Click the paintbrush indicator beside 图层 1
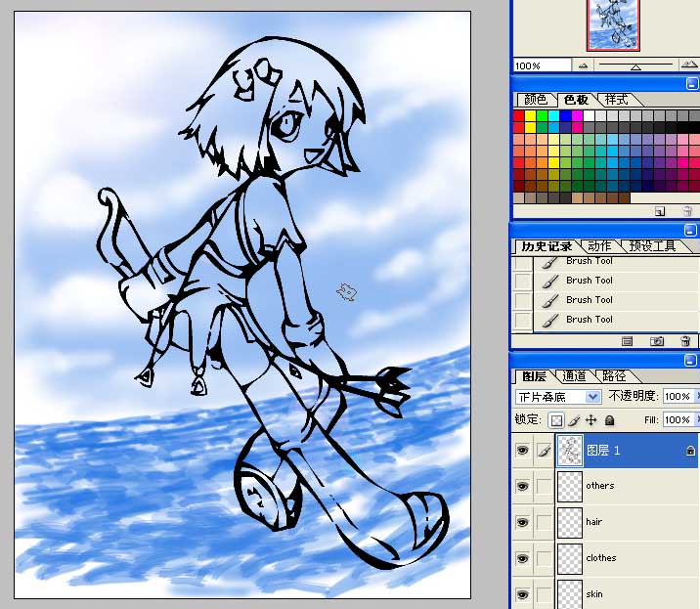This screenshot has width=700, height=609. 544,451
